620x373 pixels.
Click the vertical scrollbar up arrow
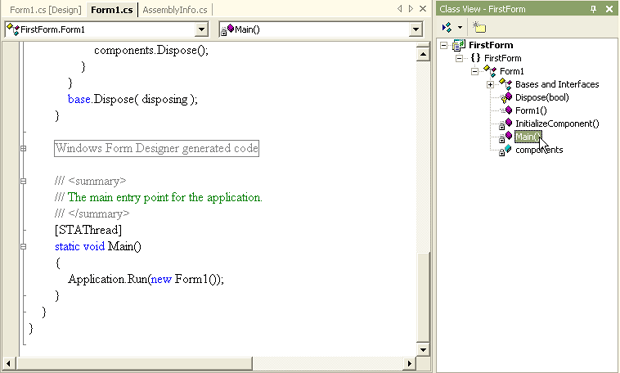423,54
